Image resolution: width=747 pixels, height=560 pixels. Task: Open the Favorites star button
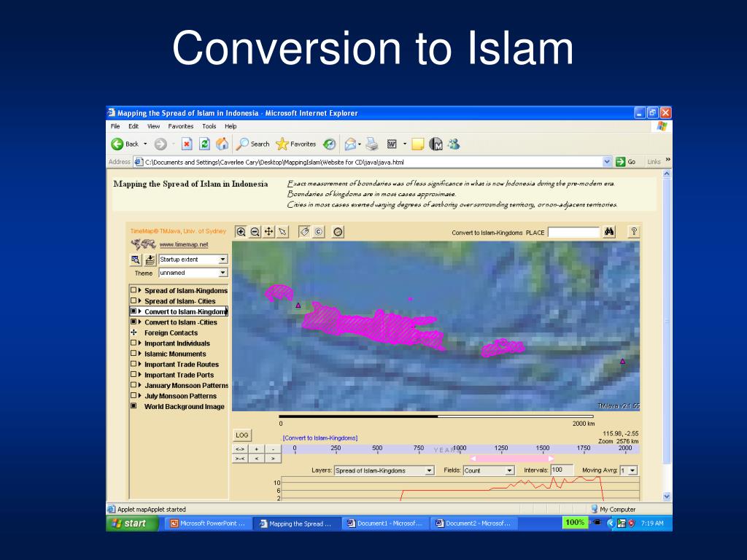point(296,144)
